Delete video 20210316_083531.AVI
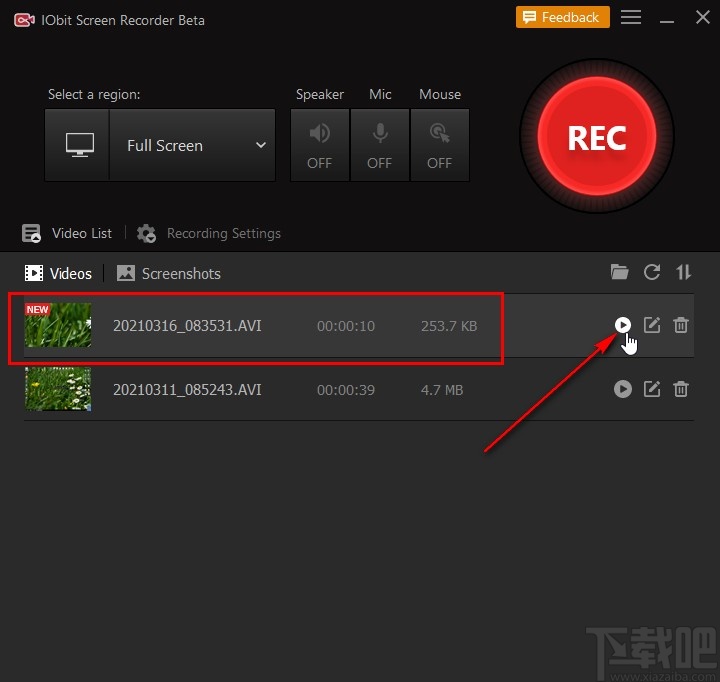The height and width of the screenshot is (682, 720). click(681, 325)
